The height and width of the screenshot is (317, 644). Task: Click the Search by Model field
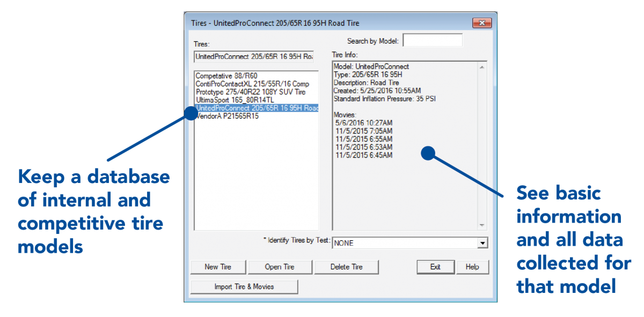pyautogui.click(x=433, y=40)
